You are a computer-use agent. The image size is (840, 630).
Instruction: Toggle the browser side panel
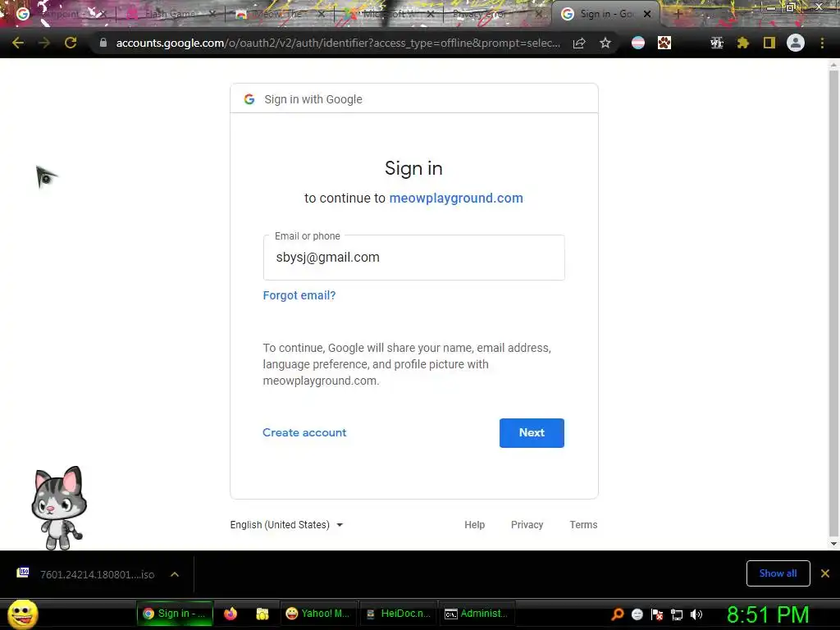[x=769, y=43]
